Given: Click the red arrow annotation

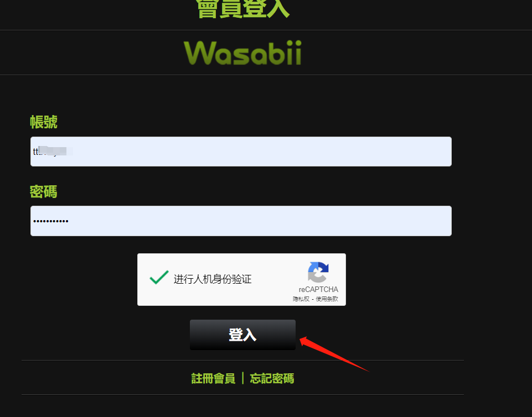Looking at the screenshot, I should click(334, 354).
